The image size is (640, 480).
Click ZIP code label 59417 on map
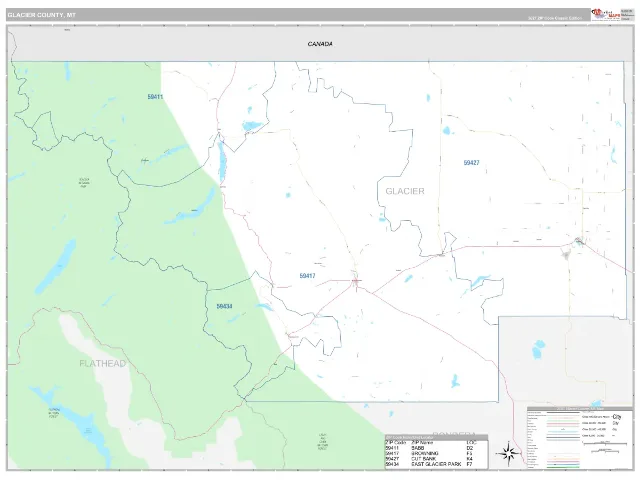(307, 276)
